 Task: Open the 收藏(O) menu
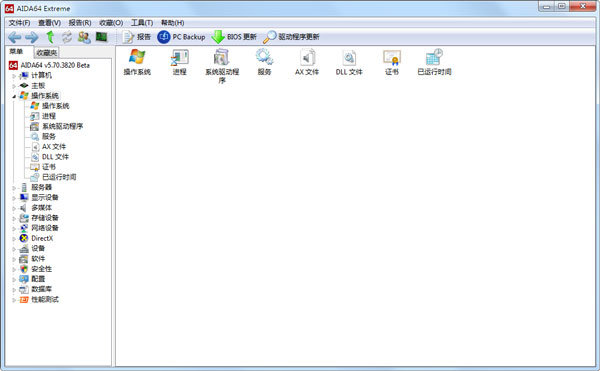click(111, 23)
